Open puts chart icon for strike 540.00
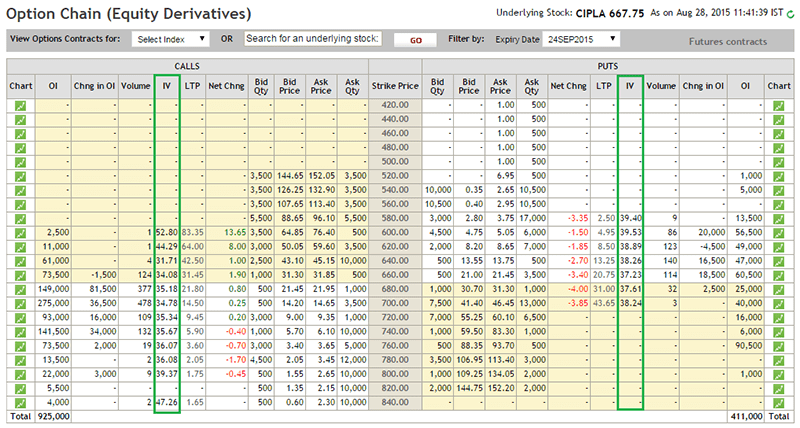The width and height of the screenshot is (800, 428). click(779, 191)
